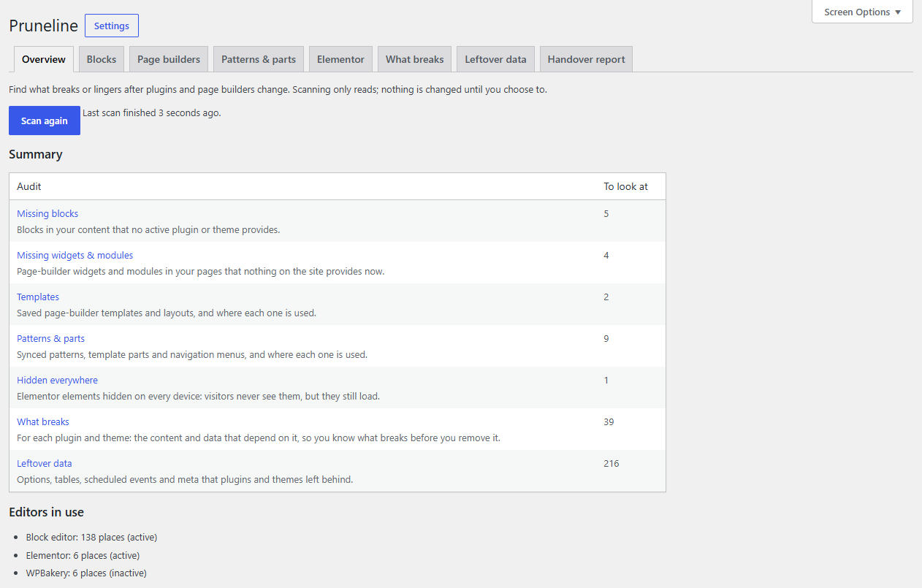Image resolution: width=922 pixels, height=588 pixels.
Task: Open Pruneline Settings
Action: (x=112, y=26)
